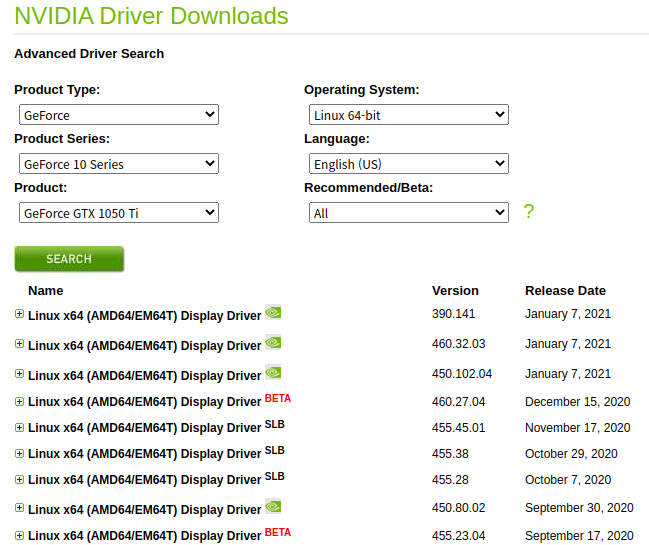
Task: Open the BETA Display Driver link for 460.27.04
Action: click(x=144, y=402)
